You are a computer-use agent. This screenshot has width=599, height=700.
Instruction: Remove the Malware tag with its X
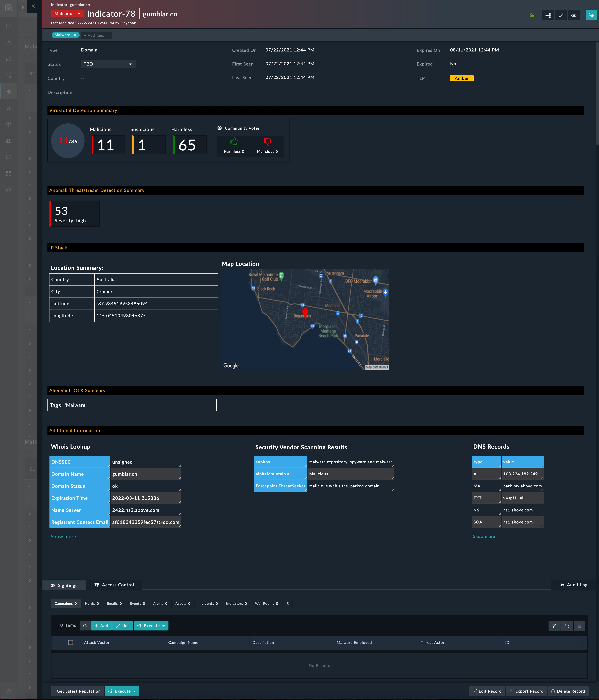pyautogui.click(x=75, y=35)
